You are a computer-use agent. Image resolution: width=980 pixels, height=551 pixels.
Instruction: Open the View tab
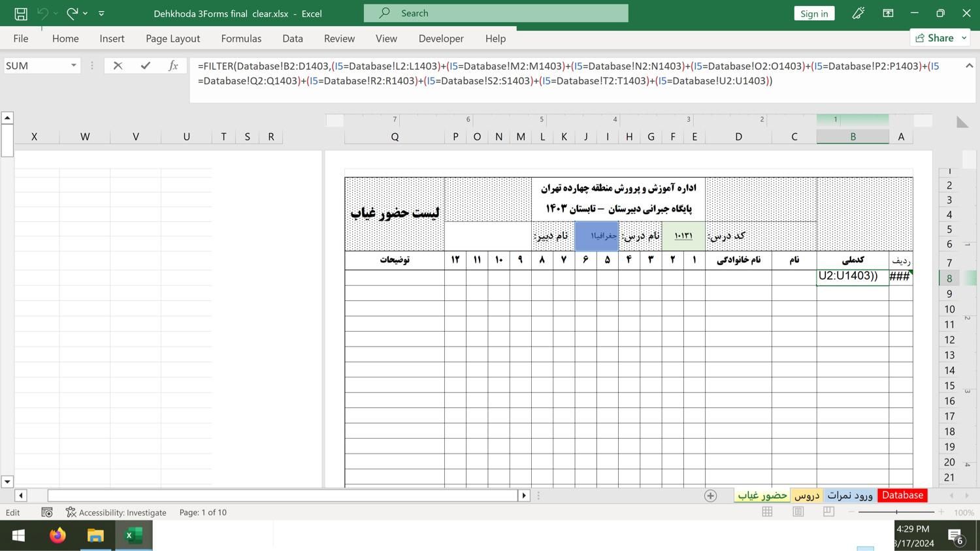pos(386,39)
